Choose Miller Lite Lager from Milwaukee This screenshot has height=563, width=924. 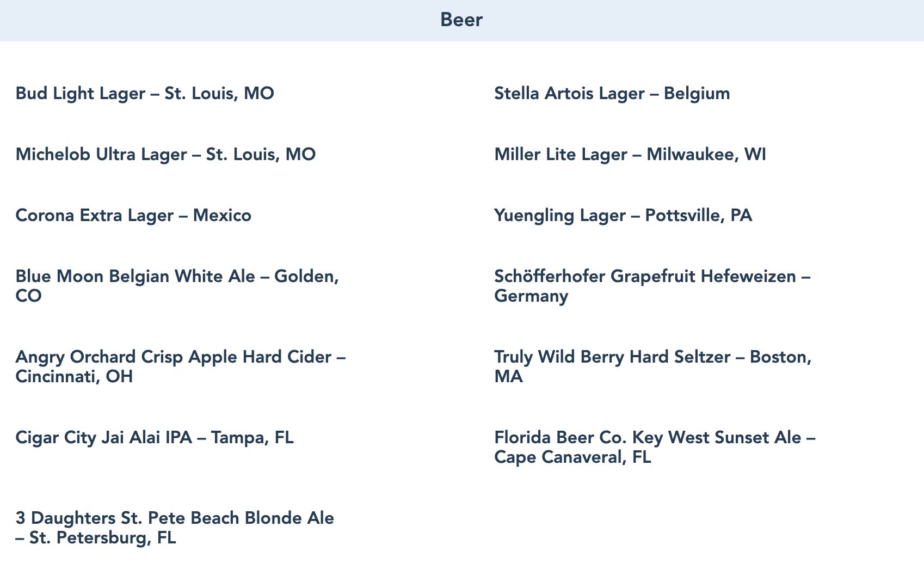[x=630, y=155]
